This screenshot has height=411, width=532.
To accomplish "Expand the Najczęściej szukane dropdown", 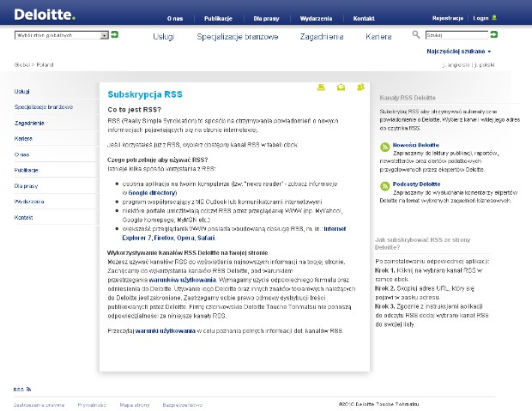I will coord(459,51).
